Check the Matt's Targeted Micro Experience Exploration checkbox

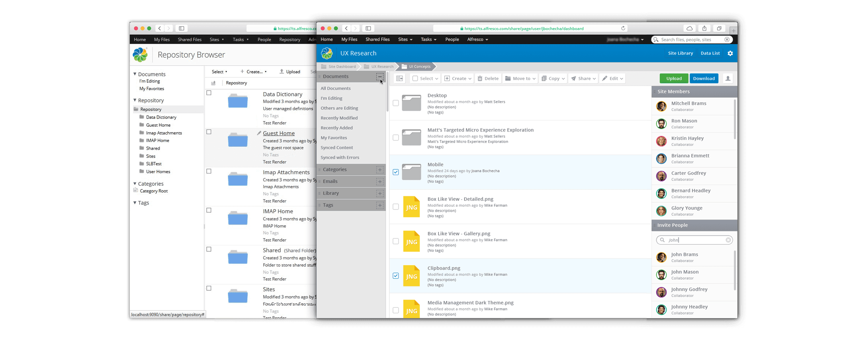point(395,138)
